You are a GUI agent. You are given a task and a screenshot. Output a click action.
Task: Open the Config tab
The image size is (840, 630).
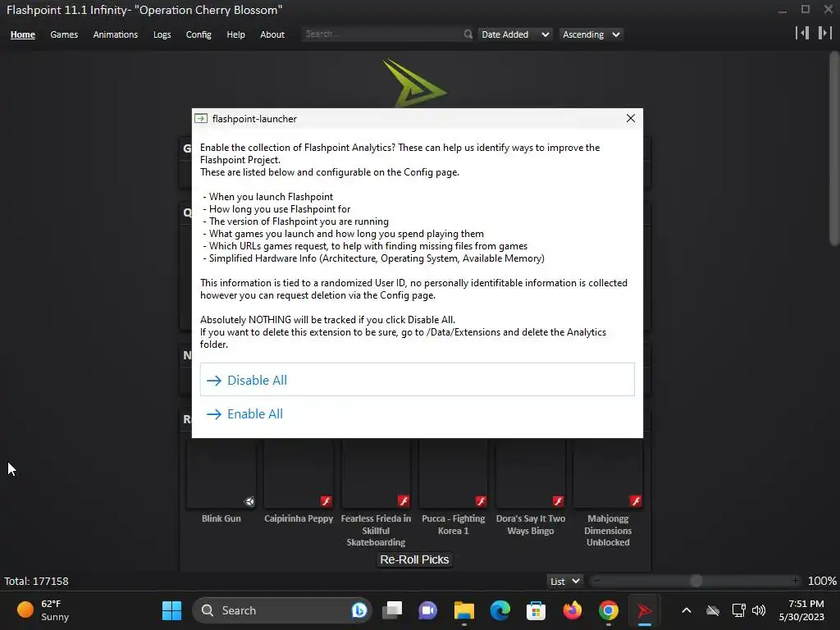coord(199,34)
